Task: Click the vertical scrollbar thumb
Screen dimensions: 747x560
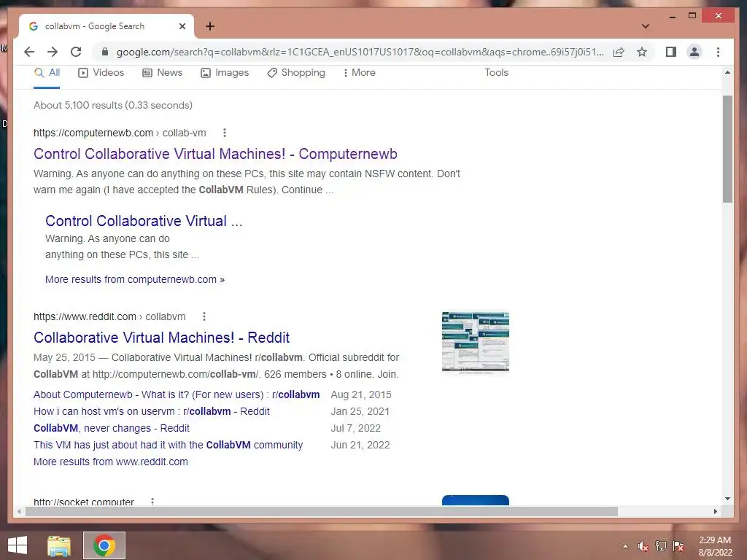Action: tap(727, 149)
